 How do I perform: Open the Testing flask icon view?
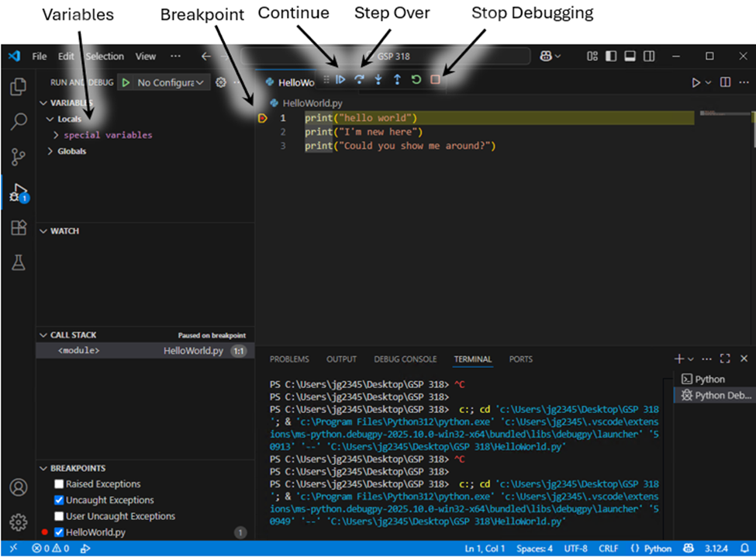tap(18, 264)
